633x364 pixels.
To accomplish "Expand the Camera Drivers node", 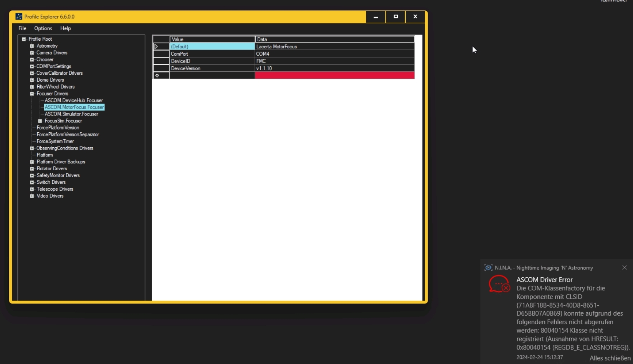I will click(x=32, y=53).
